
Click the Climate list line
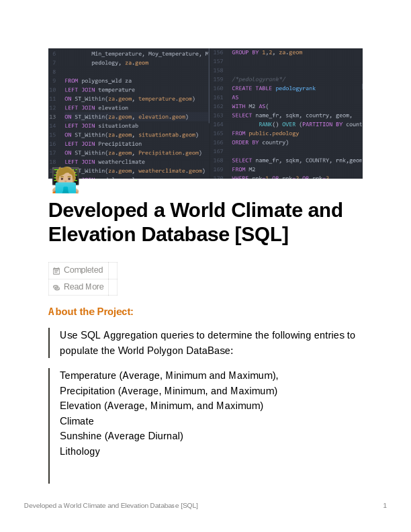77,421
